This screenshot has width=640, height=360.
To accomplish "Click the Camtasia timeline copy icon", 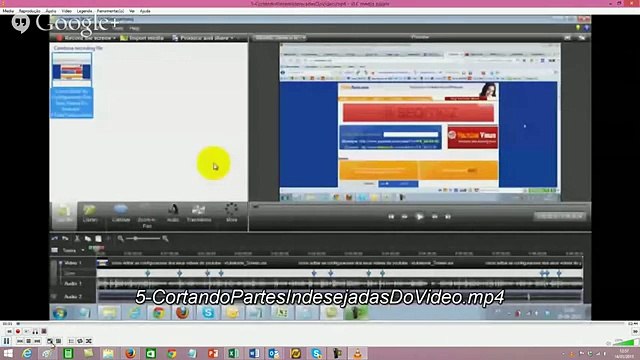I will (x=88, y=238).
